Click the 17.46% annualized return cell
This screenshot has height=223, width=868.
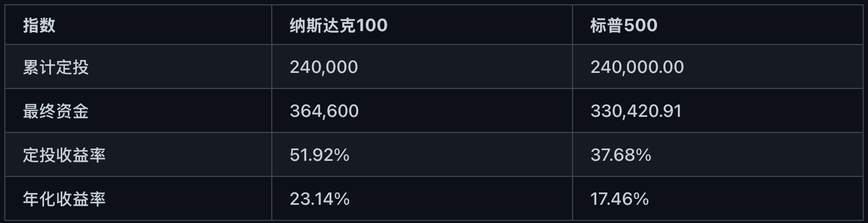[x=620, y=199]
